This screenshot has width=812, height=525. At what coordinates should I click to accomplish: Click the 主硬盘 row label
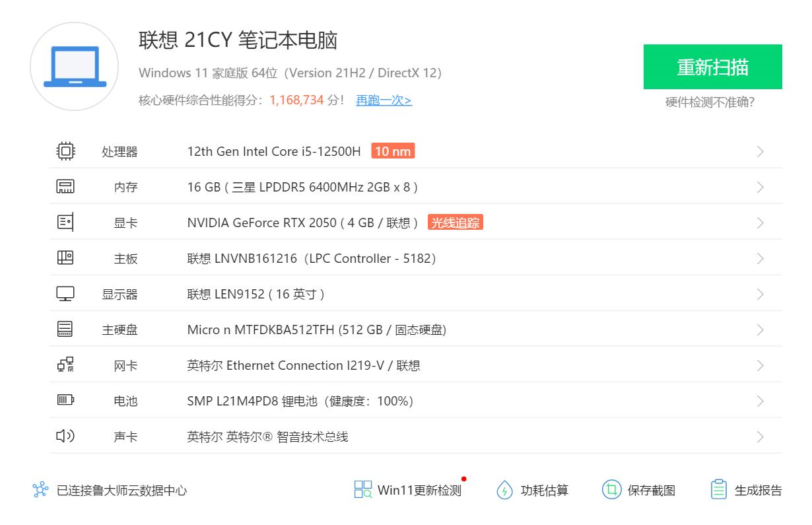(x=119, y=330)
